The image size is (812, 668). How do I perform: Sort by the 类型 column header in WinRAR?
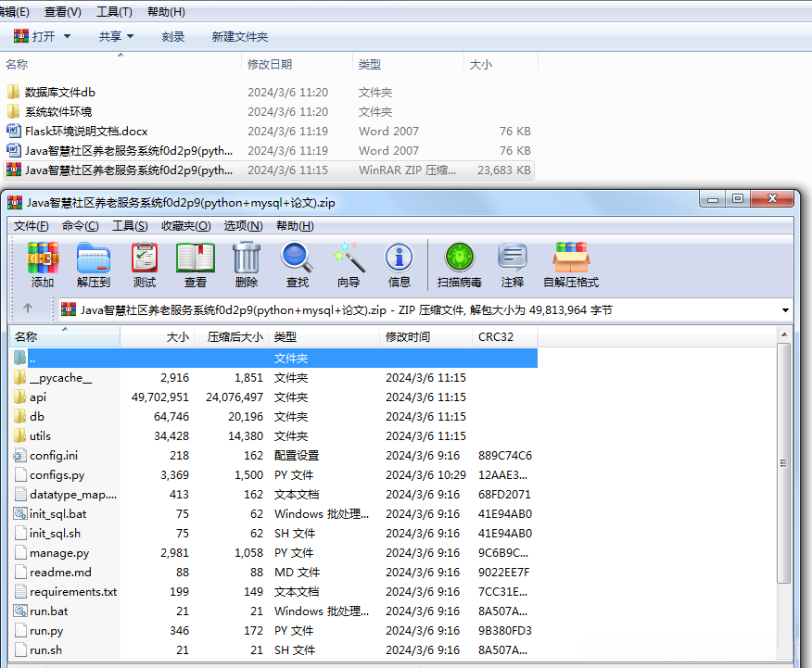pyautogui.click(x=324, y=337)
